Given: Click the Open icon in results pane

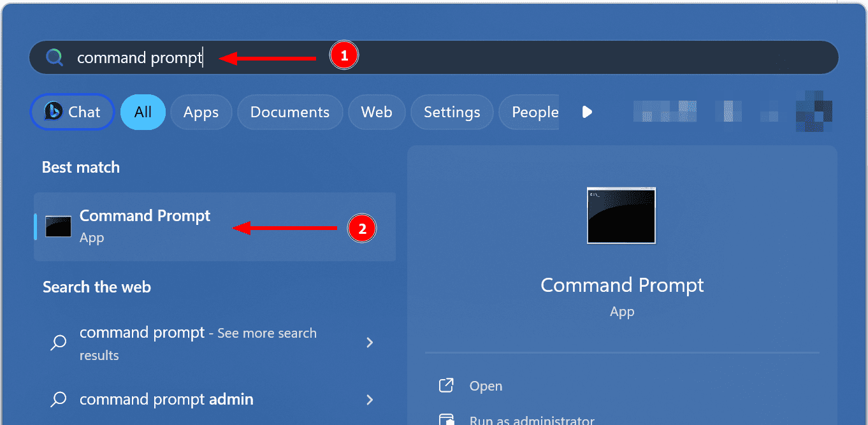Looking at the screenshot, I should click(x=446, y=385).
